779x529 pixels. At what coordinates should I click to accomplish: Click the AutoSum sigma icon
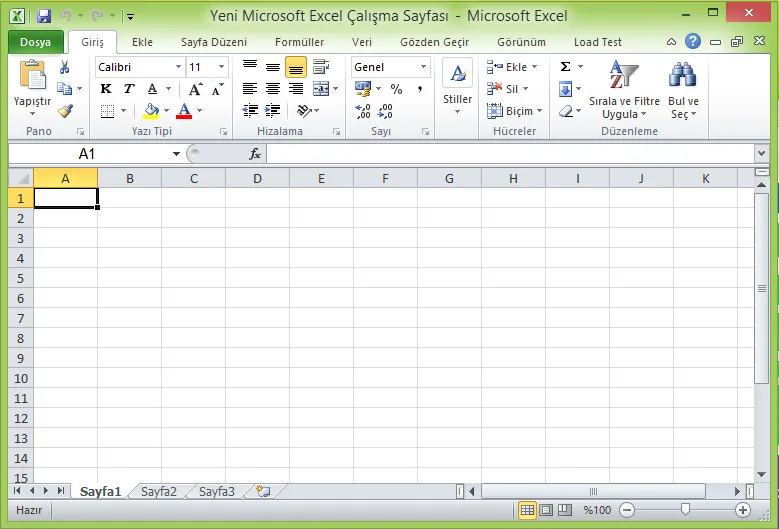(x=565, y=67)
